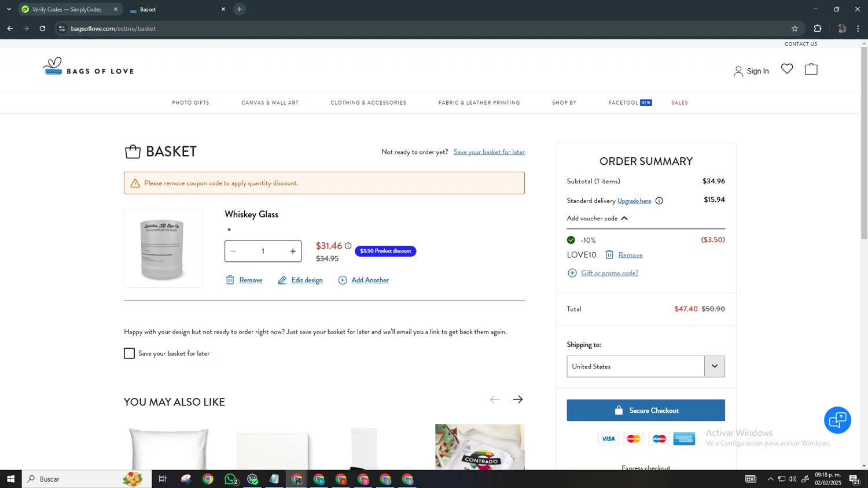This screenshot has width=868, height=488.
Task: Bookmark this page with the star icon
Action: [795, 28]
